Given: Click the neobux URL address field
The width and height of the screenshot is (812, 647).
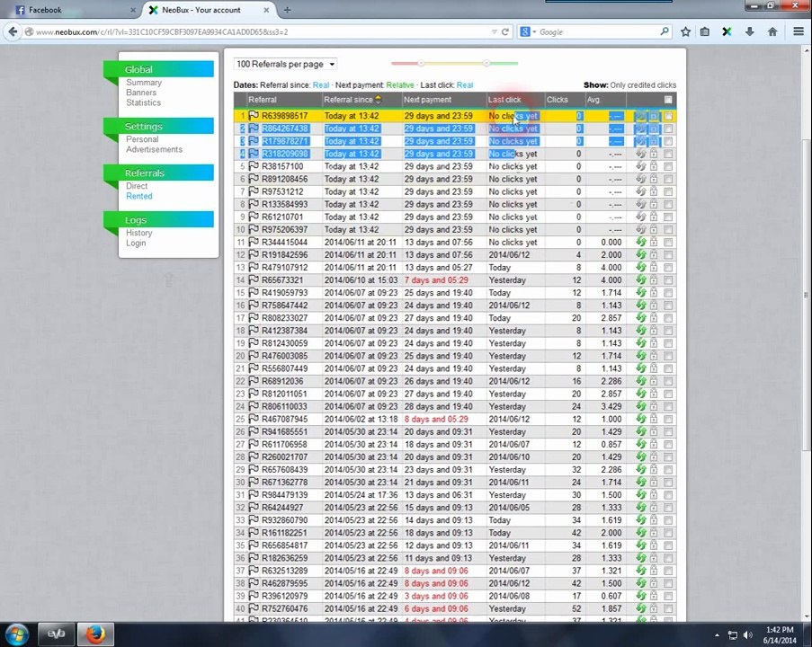Looking at the screenshot, I should (x=259, y=31).
